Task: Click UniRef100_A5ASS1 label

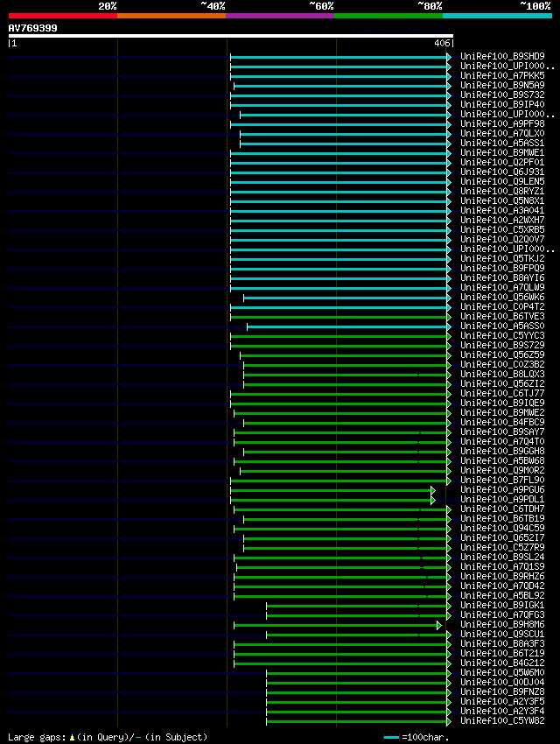Action: (502, 143)
